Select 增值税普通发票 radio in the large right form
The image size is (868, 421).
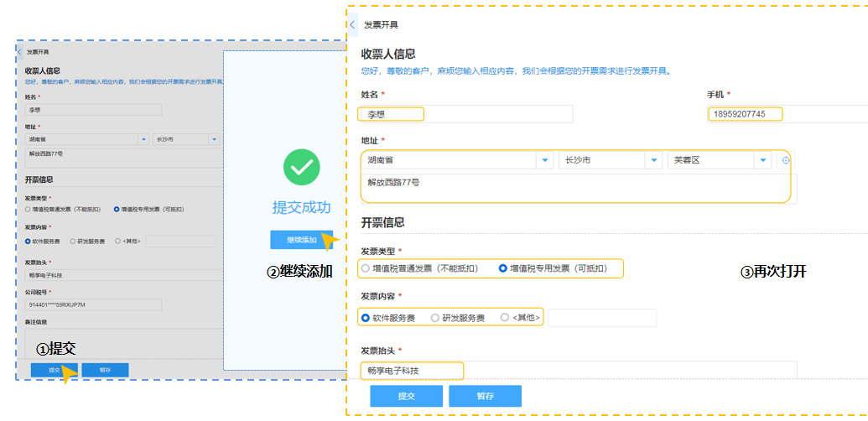366,268
